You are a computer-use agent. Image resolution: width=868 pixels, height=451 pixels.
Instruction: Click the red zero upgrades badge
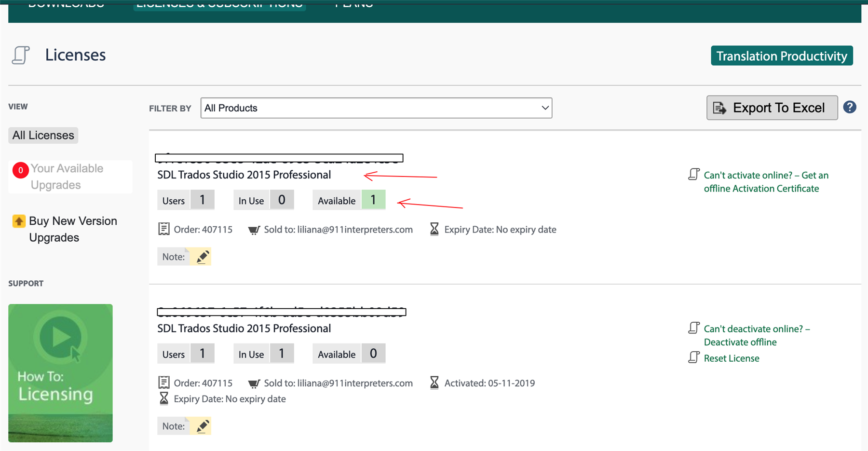[x=20, y=170]
